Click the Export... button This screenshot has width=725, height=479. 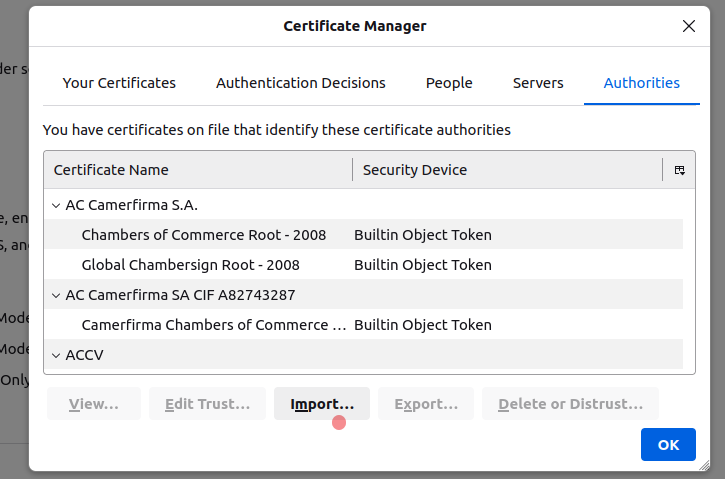pyautogui.click(x=426, y=404)
